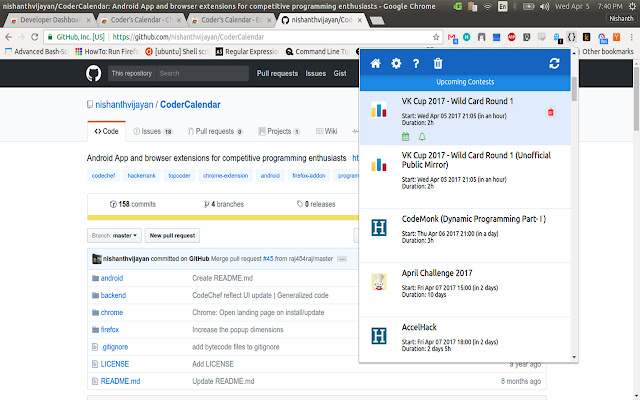640x400 pixels.
Task: Click the trash icon in the popup header
Action: pos(437,64)
